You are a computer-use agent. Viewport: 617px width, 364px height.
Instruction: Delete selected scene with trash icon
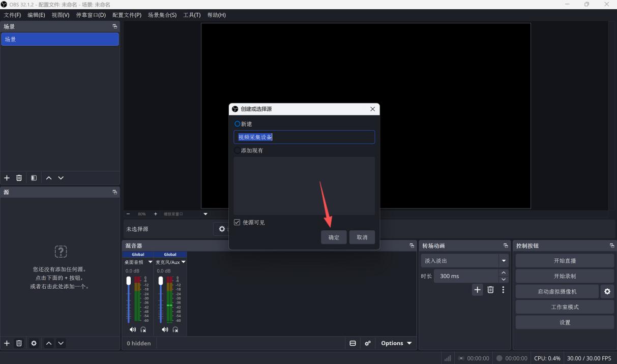pyautogui.click(x=19, y=178)
